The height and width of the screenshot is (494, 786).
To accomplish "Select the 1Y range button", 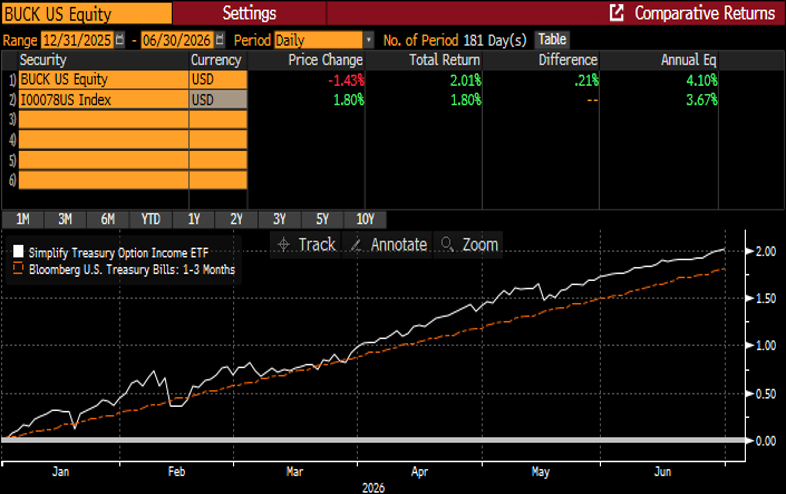I will [x=193, y=219].
